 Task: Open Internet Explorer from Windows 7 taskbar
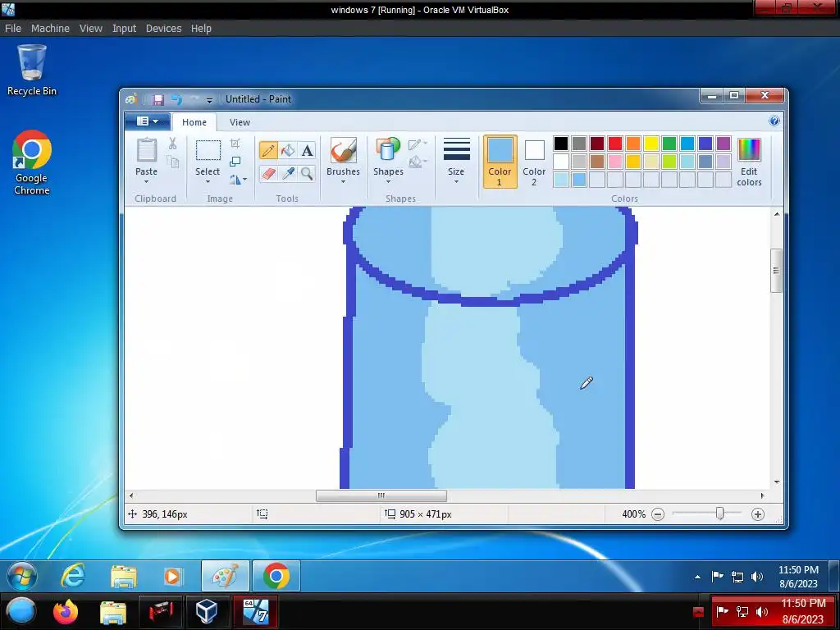coord(73,576)
